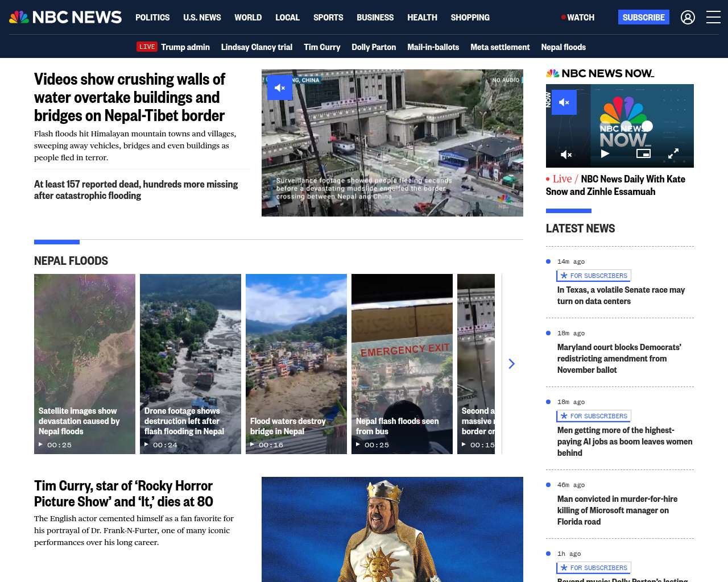Viewport: 728px width, 582px height.
Task: Select Local from the navigation bar
Action: (287, 18)
